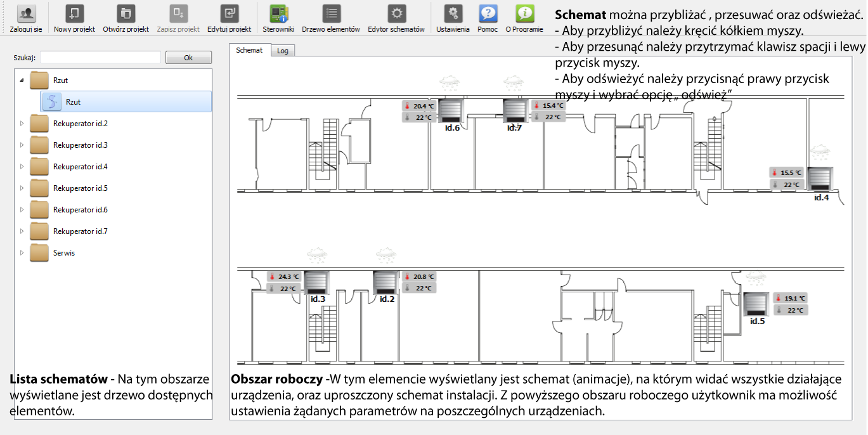Expand the Rekuperator id.5 folder

22,188
